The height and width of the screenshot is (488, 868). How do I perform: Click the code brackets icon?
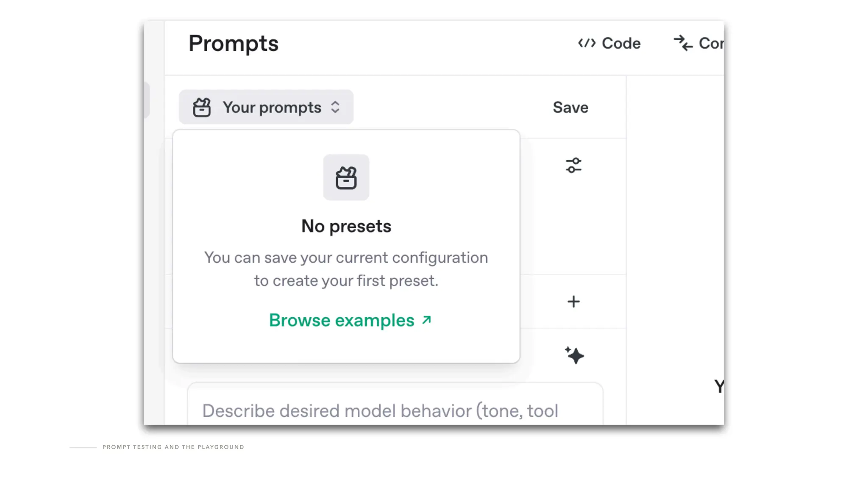click(x=587, y=43)
